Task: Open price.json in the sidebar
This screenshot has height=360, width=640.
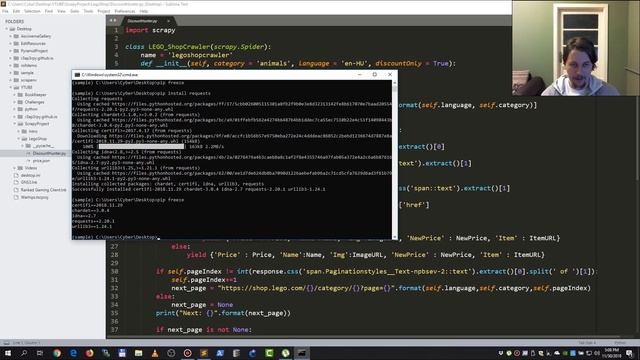Action: coord(41,161)
